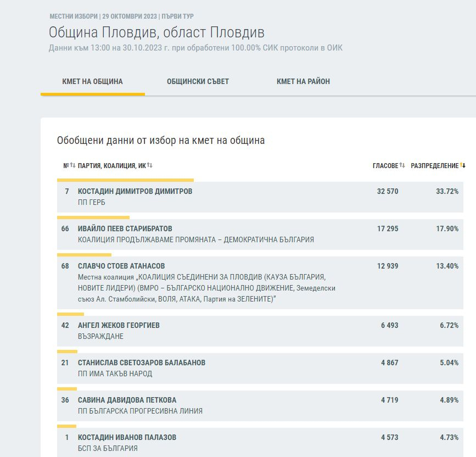
Task: Click ballot number 68 in Атанасов row
Action: tap(65, 266)
